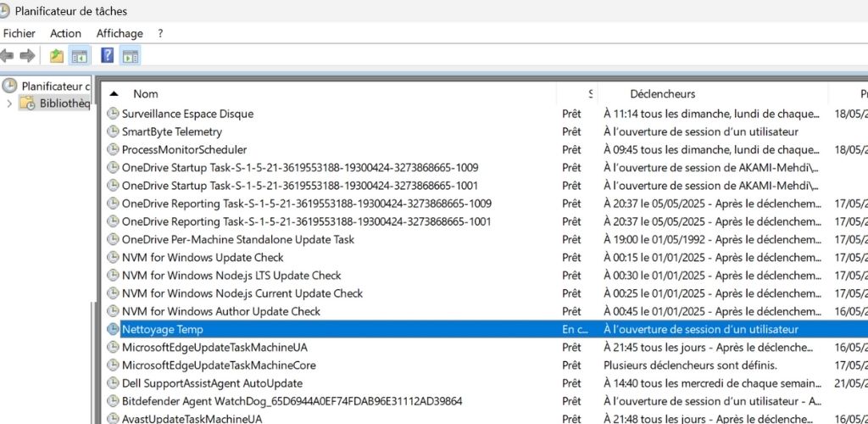Sort tasks by the Déclencheurs column header
Image resolution: width=868 pixels, height=424 pixels.
pyautogui.click(x=662, y=94)
